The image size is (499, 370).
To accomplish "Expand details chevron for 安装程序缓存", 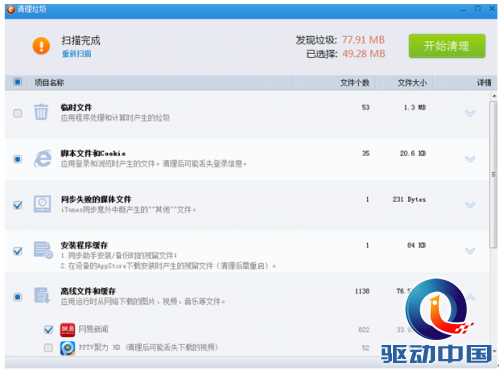I will [470, 251].
